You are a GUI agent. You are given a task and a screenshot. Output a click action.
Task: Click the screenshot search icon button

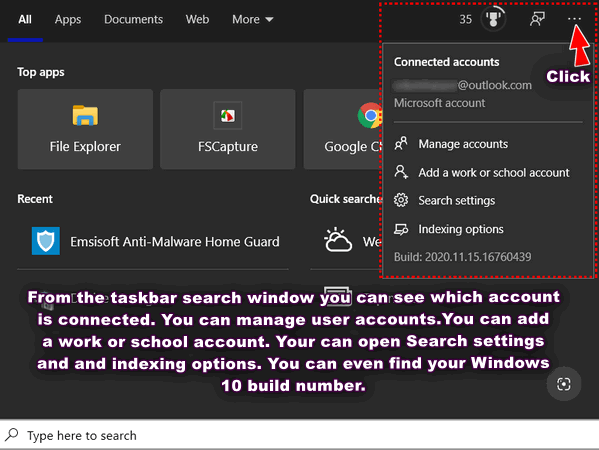tap(564, 384)
